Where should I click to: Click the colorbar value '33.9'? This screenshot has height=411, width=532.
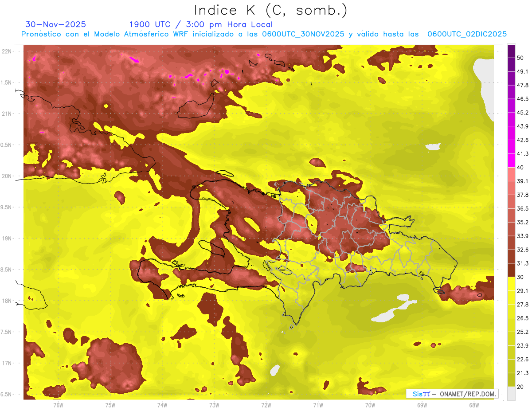click(x=522, y=236)
